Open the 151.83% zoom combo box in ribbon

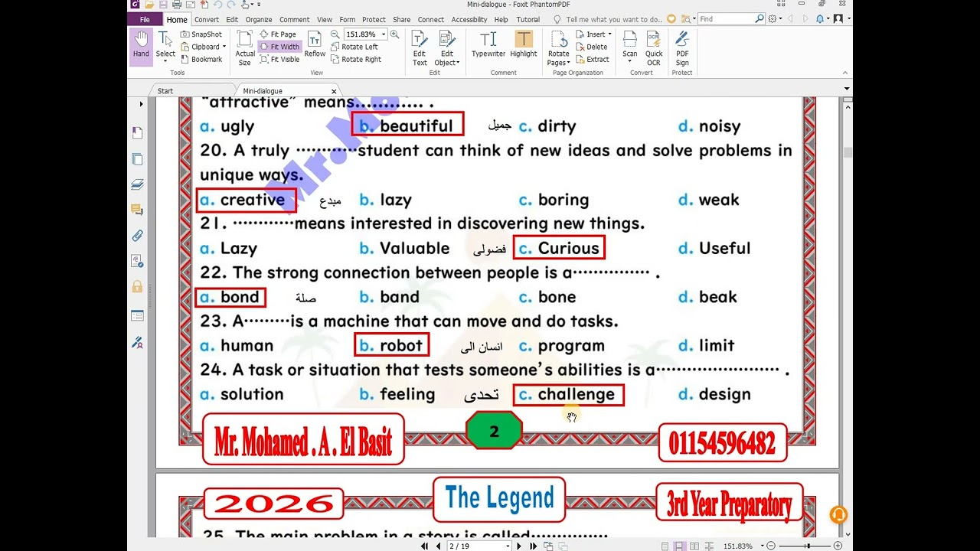[x=364, y=34]
